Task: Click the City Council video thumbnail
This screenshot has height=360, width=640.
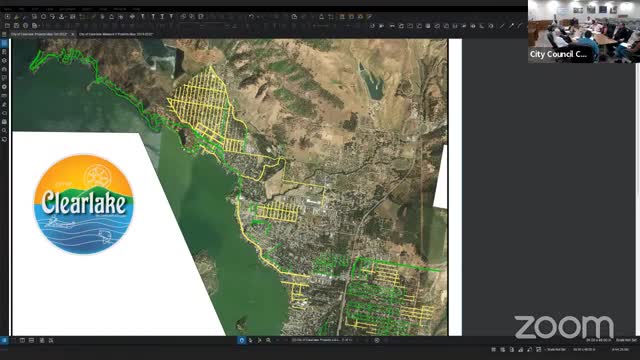Action: click(x=584, y=31)
